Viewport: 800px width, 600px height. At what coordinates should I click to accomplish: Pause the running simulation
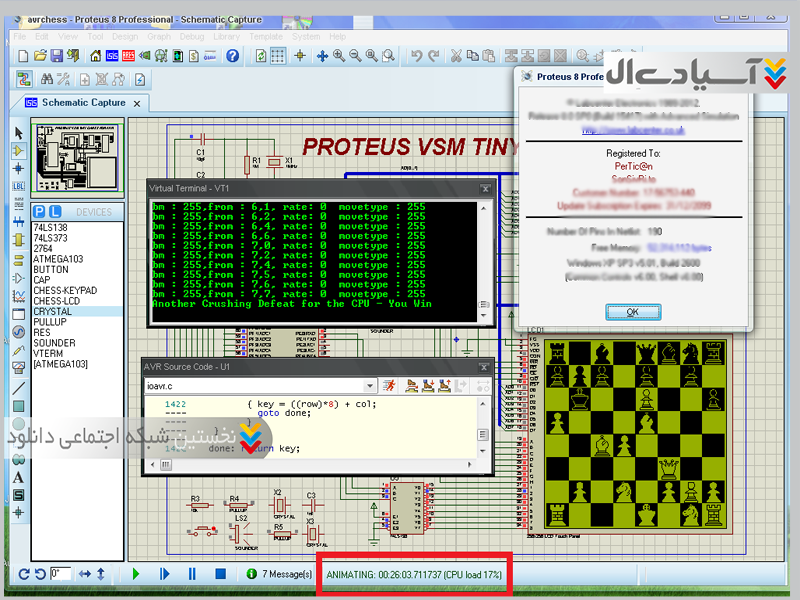[192, 574]
